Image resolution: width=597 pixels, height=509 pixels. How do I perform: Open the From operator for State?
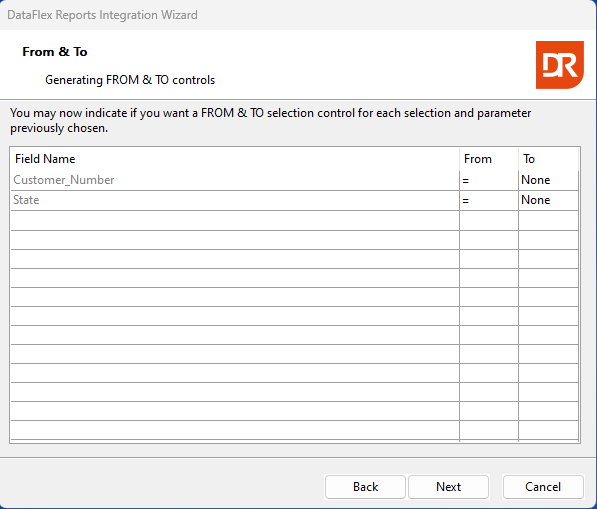489,200
